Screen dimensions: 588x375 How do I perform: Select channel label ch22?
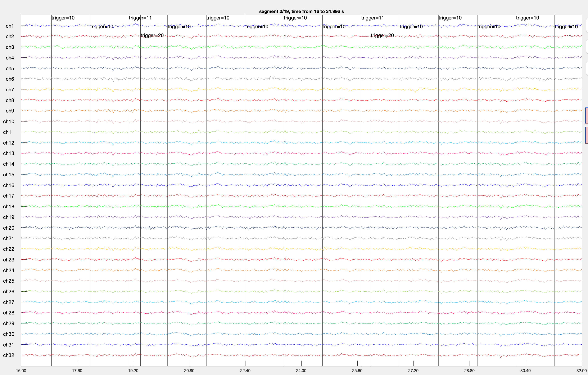point(9,249)
